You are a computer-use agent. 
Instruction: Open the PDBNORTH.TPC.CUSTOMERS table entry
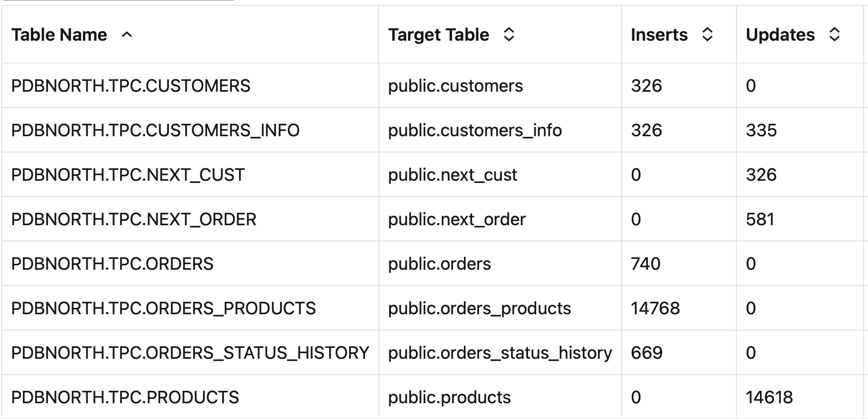tap(130, 85)
